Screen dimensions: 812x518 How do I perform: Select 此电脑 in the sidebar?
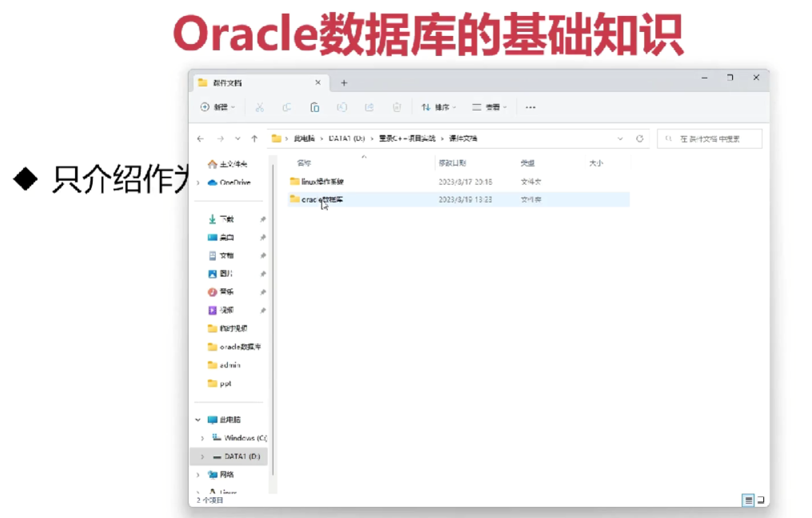click(x=224, y=420)
